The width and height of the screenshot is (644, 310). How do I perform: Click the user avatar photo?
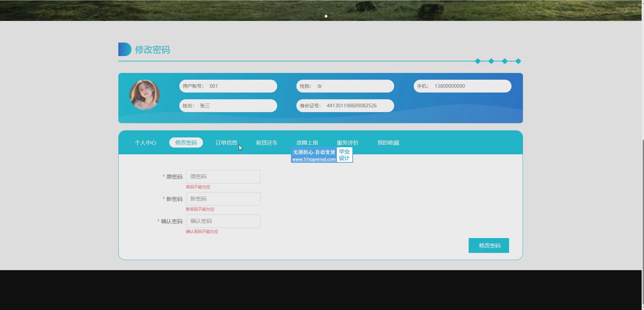tap(145, 95)
